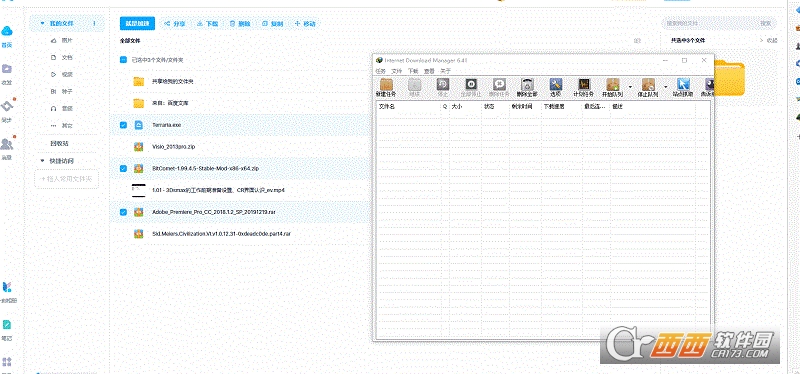Viewport: 800px width, 374px height.
Task: Collapse the 我的文件 tree triangle
Action: point(42,23)
